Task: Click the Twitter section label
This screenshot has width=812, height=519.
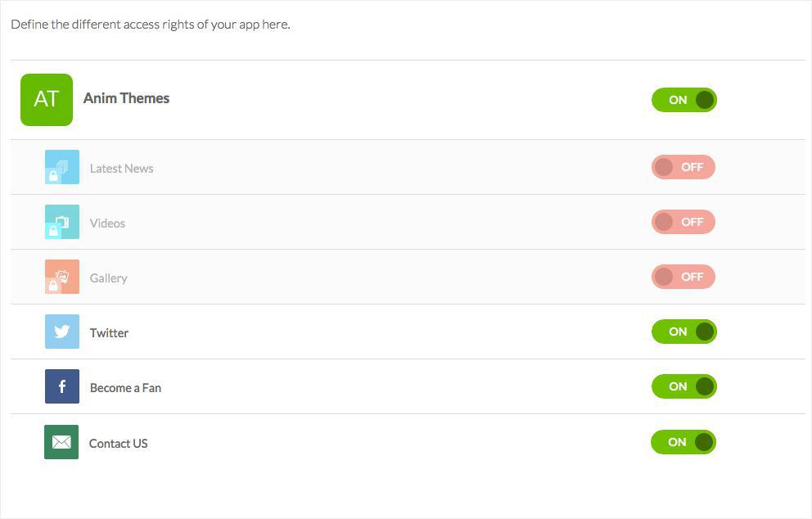Action: coord(109,333)
